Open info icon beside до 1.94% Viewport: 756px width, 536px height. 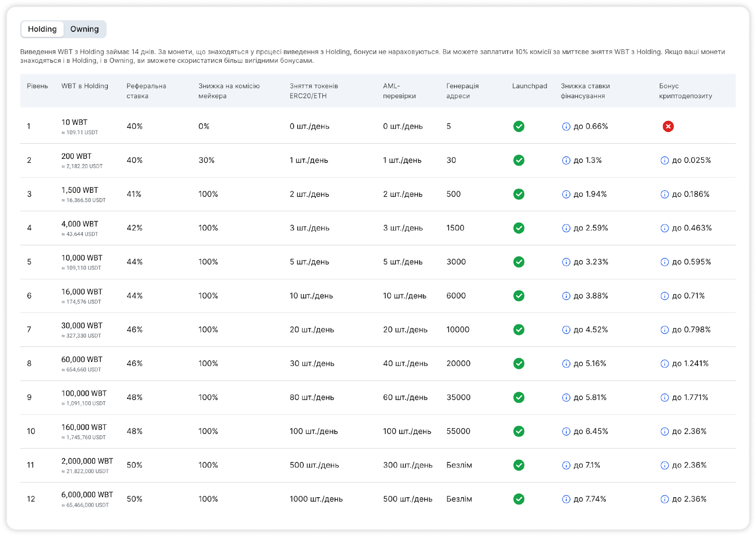tap(566, 194)
